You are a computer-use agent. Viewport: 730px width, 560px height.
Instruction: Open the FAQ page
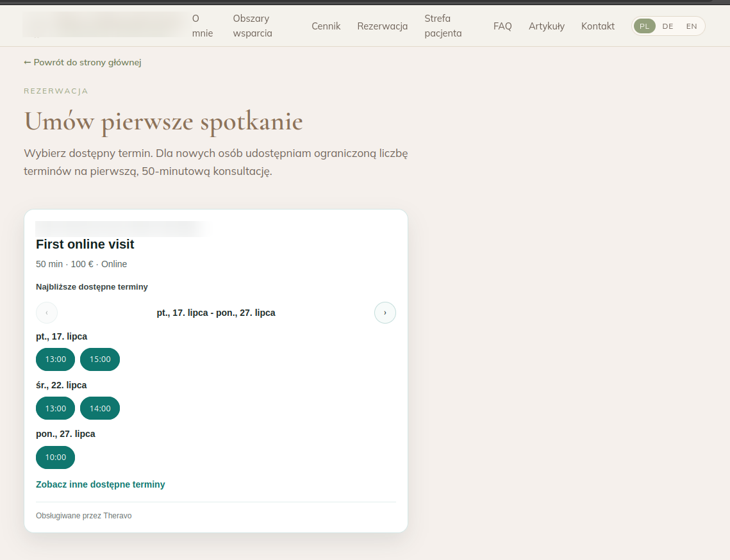coord(502,26)
